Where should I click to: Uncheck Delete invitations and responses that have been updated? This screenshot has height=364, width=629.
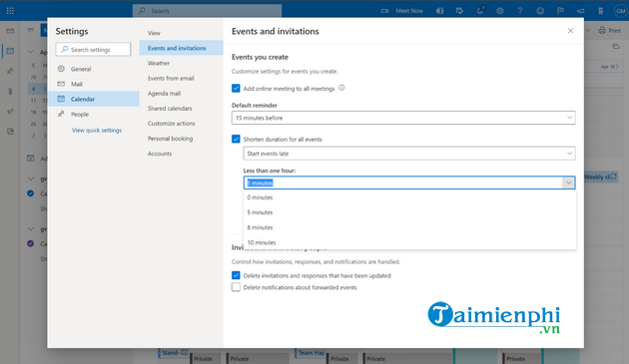[236, 275]
